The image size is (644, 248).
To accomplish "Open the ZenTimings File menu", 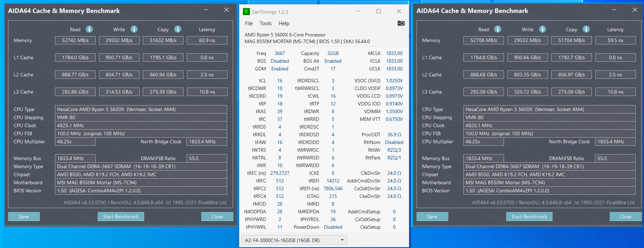I will pyautogui.click(x=249, y=23).
